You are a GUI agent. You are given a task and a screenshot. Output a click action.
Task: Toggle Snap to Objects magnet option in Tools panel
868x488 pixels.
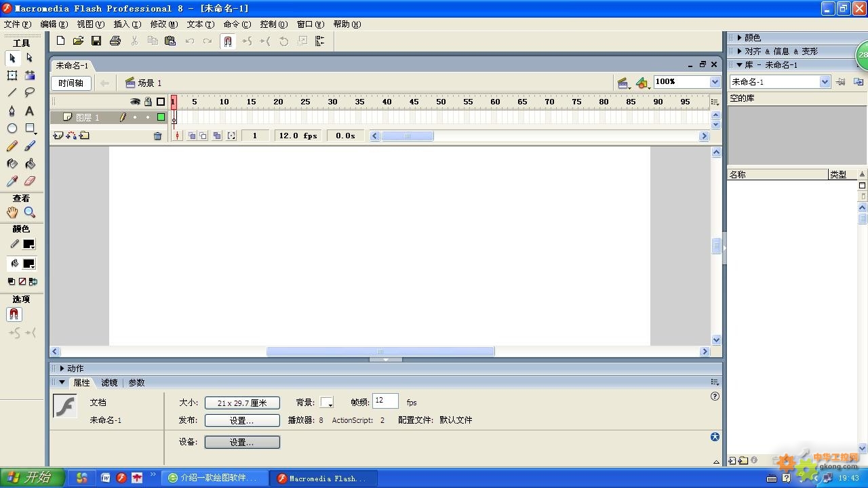14,314
